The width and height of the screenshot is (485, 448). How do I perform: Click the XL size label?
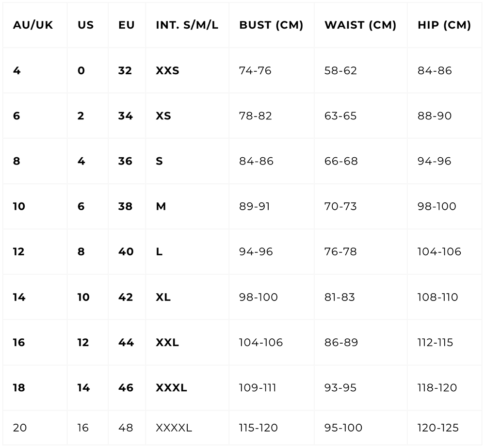[163, 297]
